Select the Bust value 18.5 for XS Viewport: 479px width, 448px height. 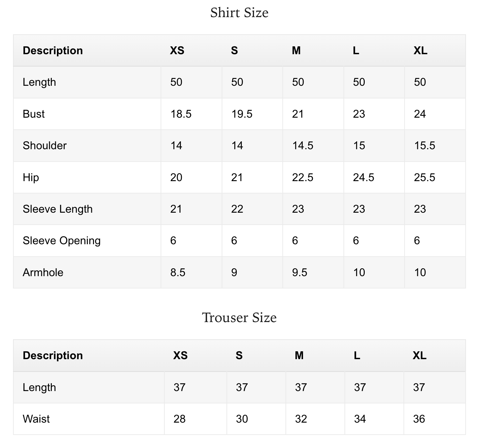coord(181,114)
